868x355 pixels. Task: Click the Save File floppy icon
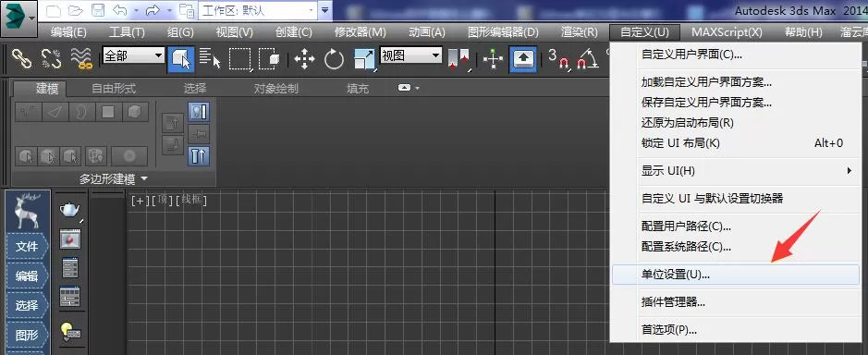click(x=98, y=10)
